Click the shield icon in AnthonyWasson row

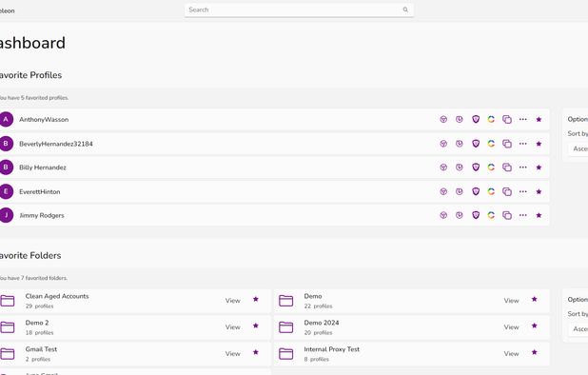pos(476,119)
